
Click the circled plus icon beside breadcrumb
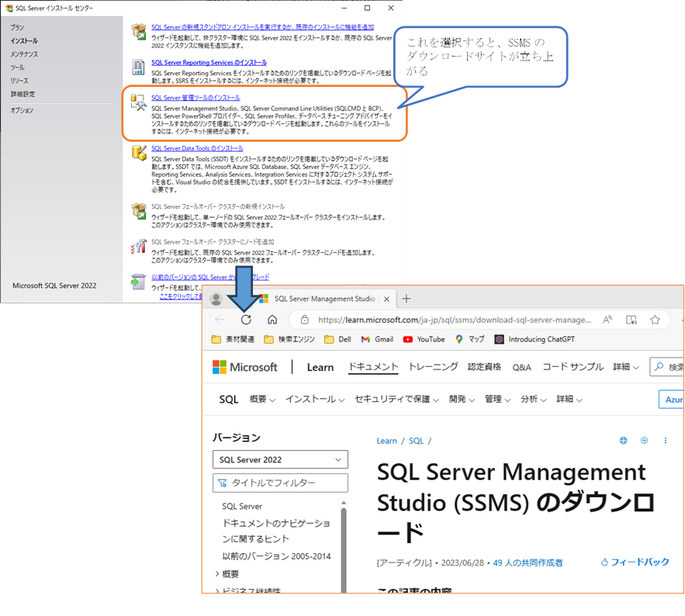[644, 441]
